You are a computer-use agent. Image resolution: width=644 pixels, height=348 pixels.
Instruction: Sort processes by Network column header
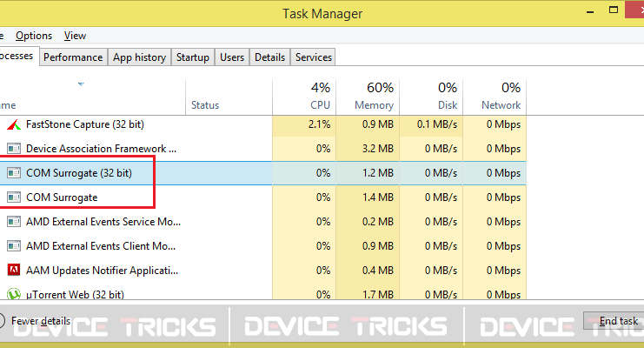coord(495,97)
